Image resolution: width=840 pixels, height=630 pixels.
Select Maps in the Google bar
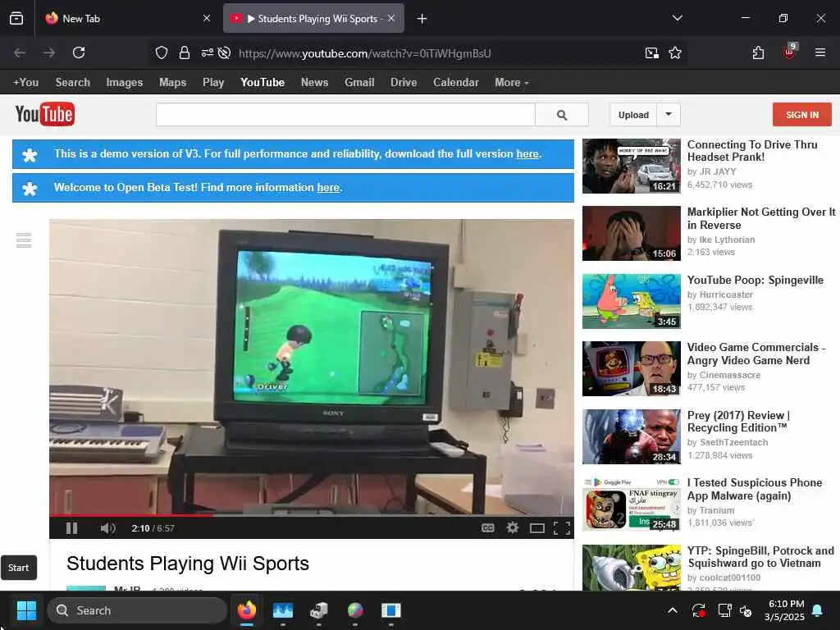172,83
